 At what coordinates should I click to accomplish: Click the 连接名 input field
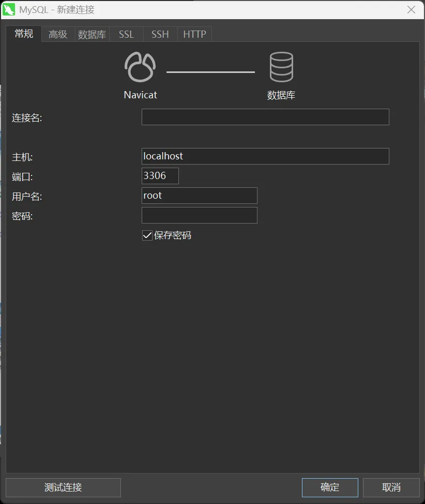265,117
